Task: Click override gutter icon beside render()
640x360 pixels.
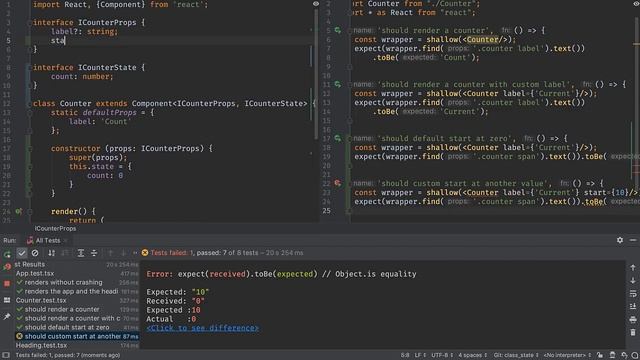Action: click(x=18, y=211)
